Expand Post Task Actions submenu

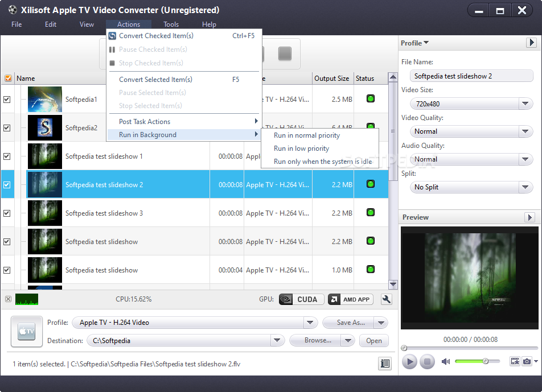click(x=184, y=122)
